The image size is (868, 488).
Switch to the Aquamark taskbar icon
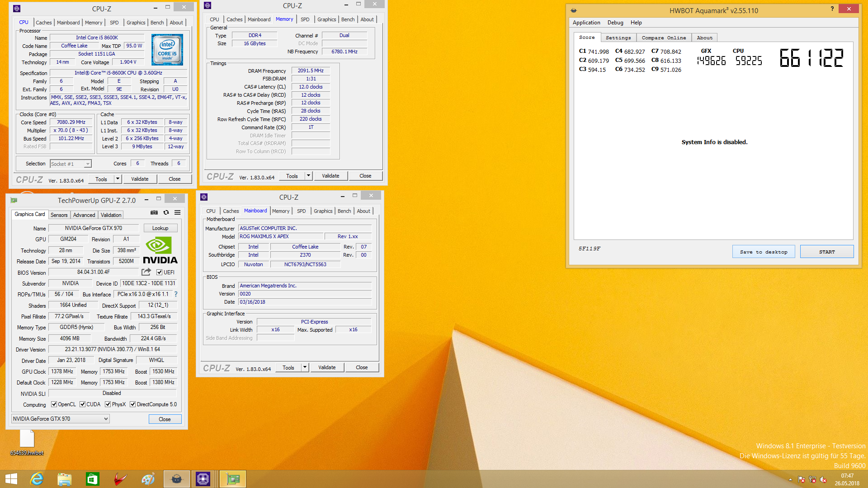click(176, 479)
